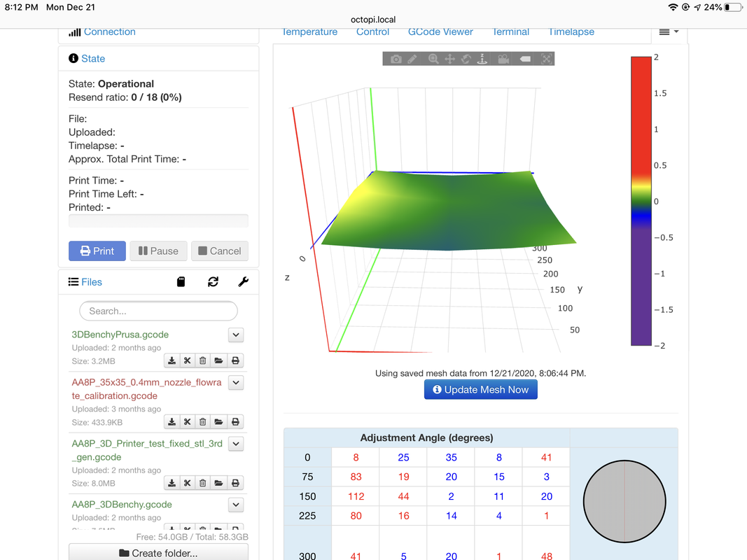Click the 3D bed mesh surface plot
Viewport: 747px width, 560px height.
pyautogui.click(x=448, y=211)
